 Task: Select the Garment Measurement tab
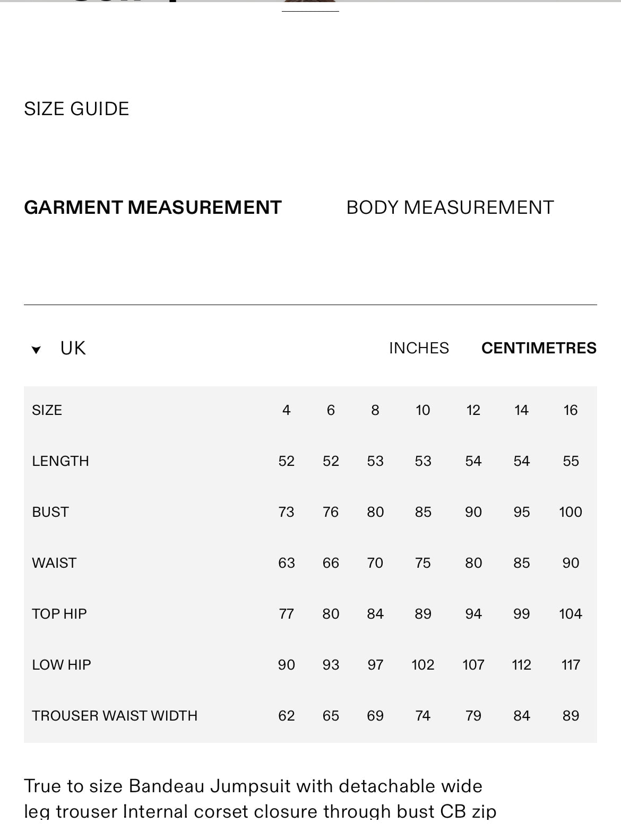(x=153, y=207)
